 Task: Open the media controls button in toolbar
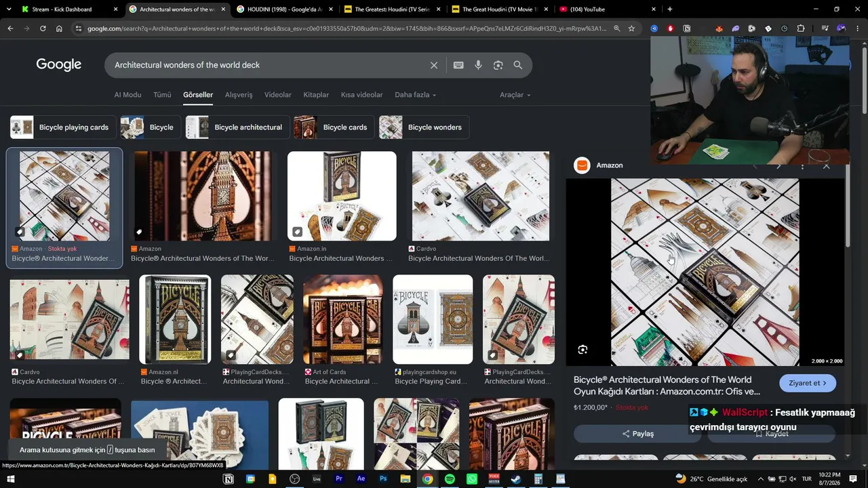(x=825, y=28)
